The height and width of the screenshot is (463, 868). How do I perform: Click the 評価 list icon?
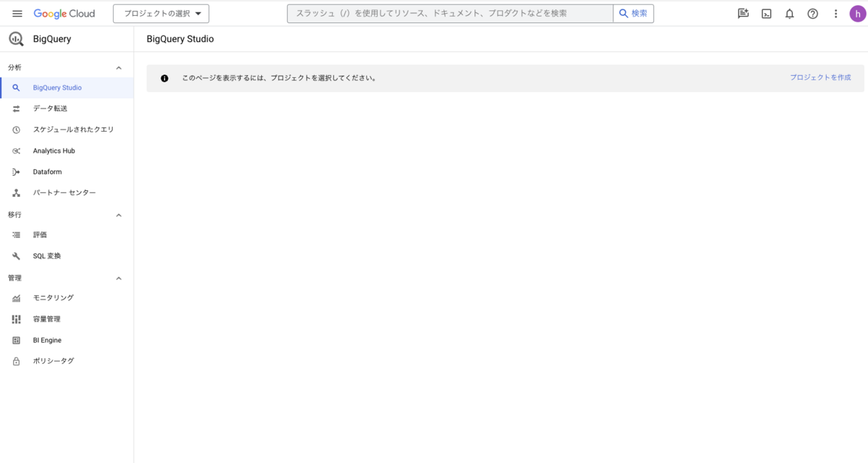point(16,235)
